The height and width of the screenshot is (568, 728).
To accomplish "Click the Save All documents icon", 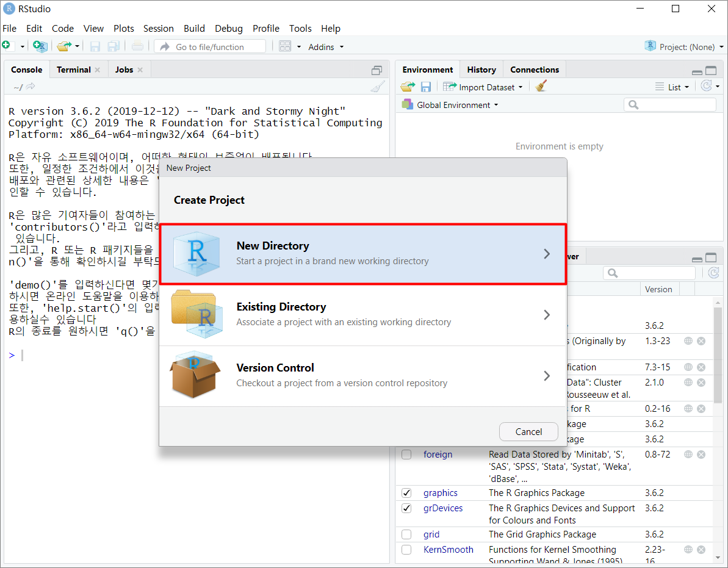I will pyautogui.click(x=114, y=46).
